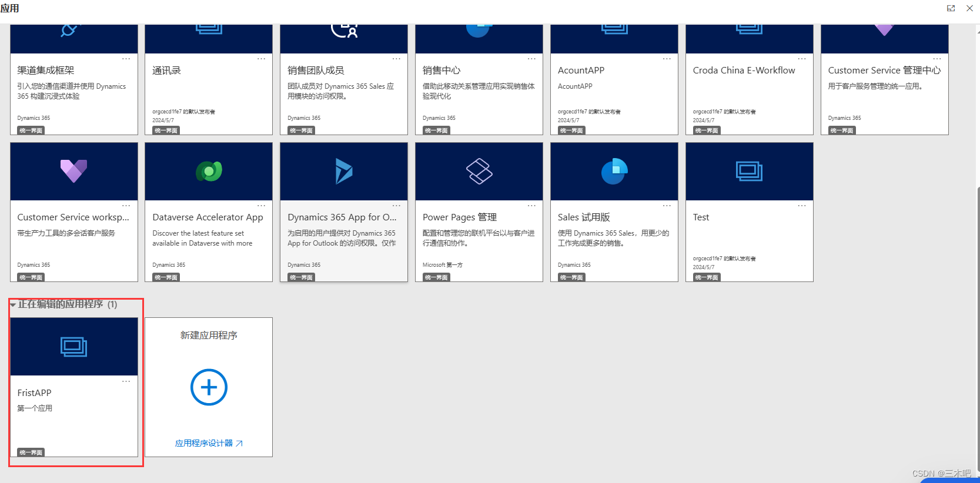Click the FristAPP app screen icon
Image resolution: width=980 pixels, height=483 pixels.
pyautogui.click(x=74, y=347)
